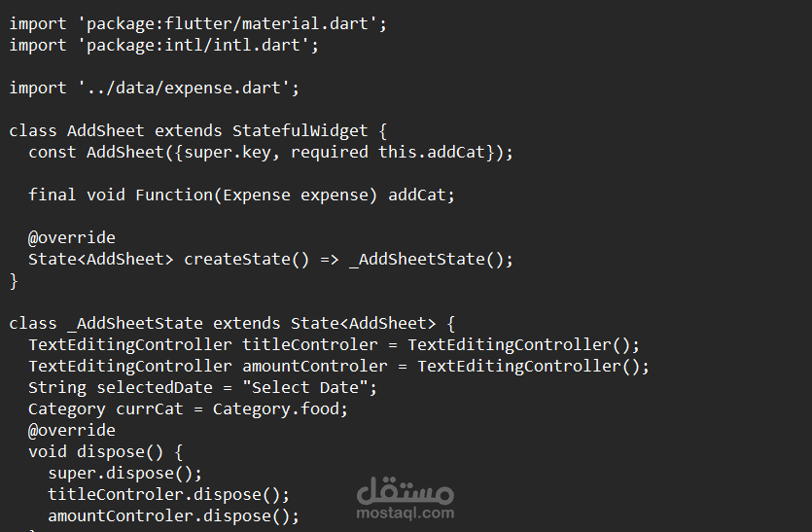Click the createState() method name

[246, 259]
